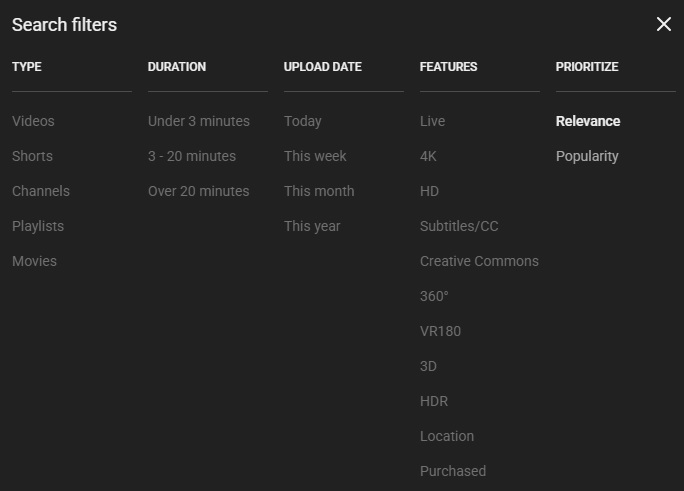The width and height of the screenshot is (684, 491).
Task: Choose Channels under Type
Action: click(x=41, y=191)
